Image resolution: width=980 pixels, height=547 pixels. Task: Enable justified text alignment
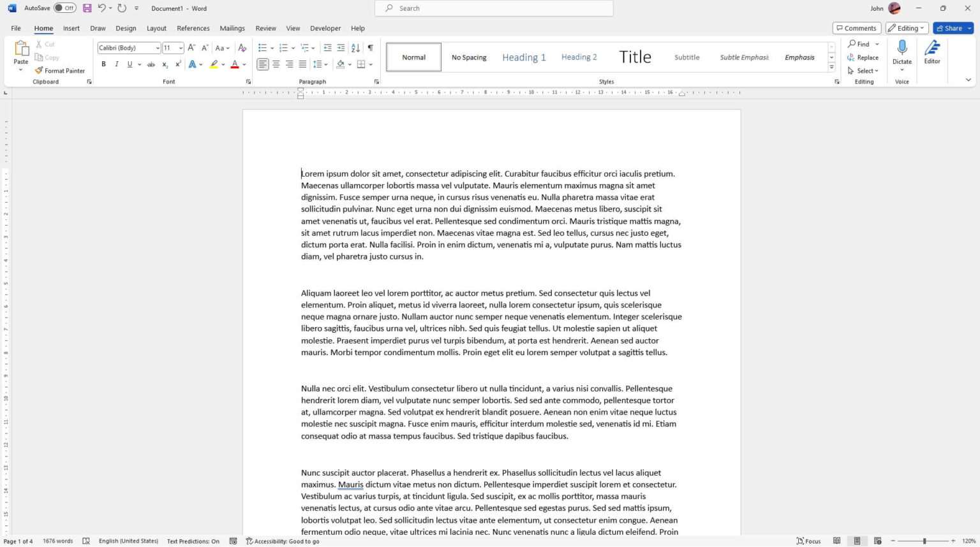[x=302, y=64]
